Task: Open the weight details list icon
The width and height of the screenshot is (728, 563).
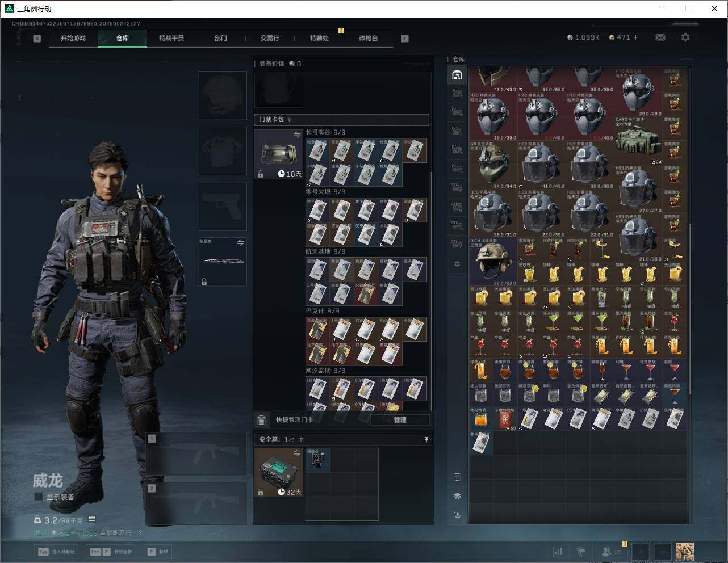Action: click(92, 519)
